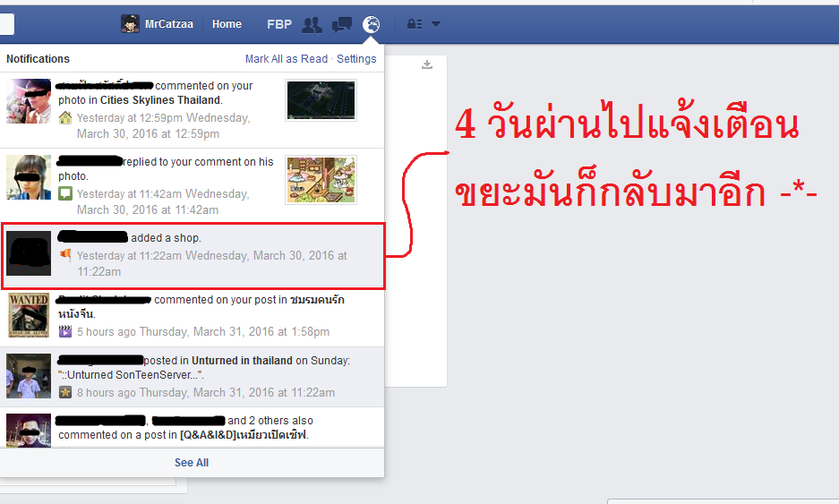Click the download icon on card
The width and height of the screenshot is (839, 504).
426,64
